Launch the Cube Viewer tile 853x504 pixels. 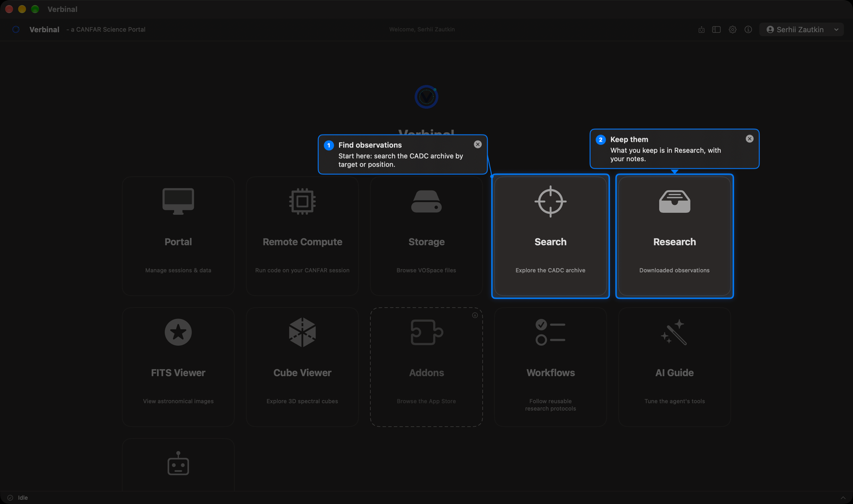click(x=302, y=367)
